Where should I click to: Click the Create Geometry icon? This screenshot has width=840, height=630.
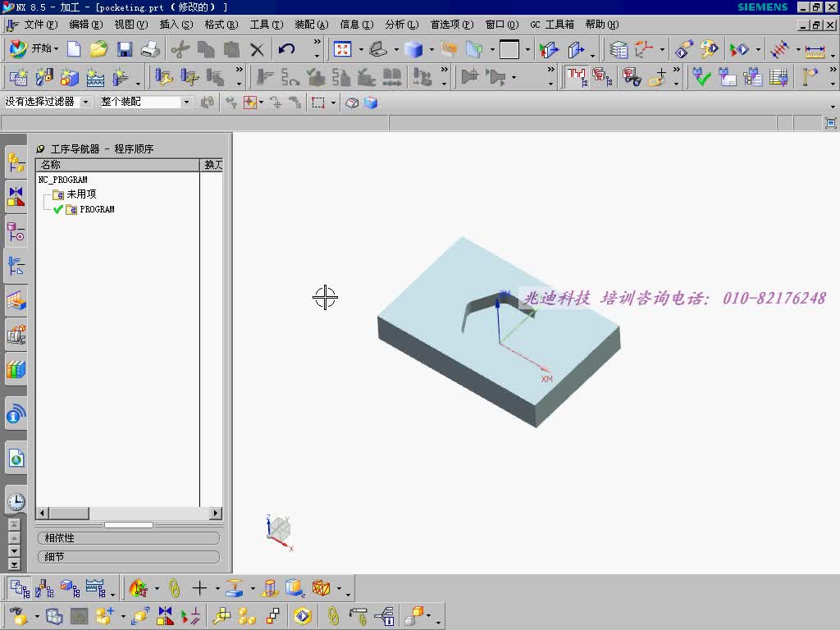point(69,77)
